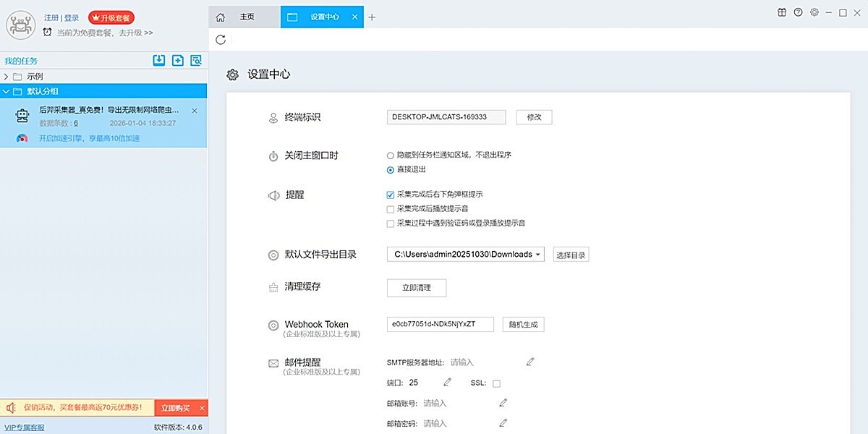The width and height of the screenshot is (868, 434).
Task: Click the new task plus icon
Action: coord(178,61)
